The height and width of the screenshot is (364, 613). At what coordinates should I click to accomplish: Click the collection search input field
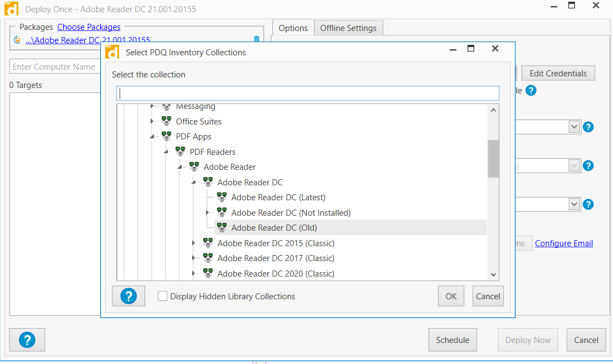coord(308,93)
